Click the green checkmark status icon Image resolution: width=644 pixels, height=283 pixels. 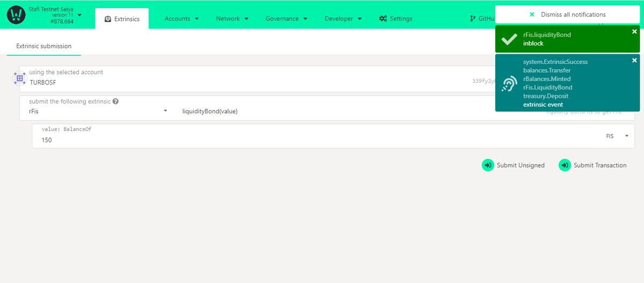[x=509, y=39]
